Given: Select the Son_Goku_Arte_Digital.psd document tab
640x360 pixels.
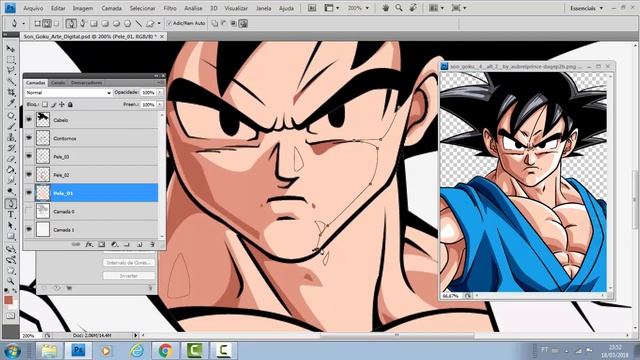Looking at the screenshot, I should click(x=90, y=36).
